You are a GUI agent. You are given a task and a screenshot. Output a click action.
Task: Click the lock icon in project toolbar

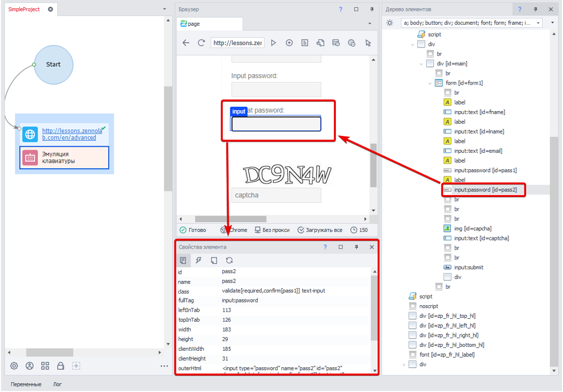click(x=60, y=366)
